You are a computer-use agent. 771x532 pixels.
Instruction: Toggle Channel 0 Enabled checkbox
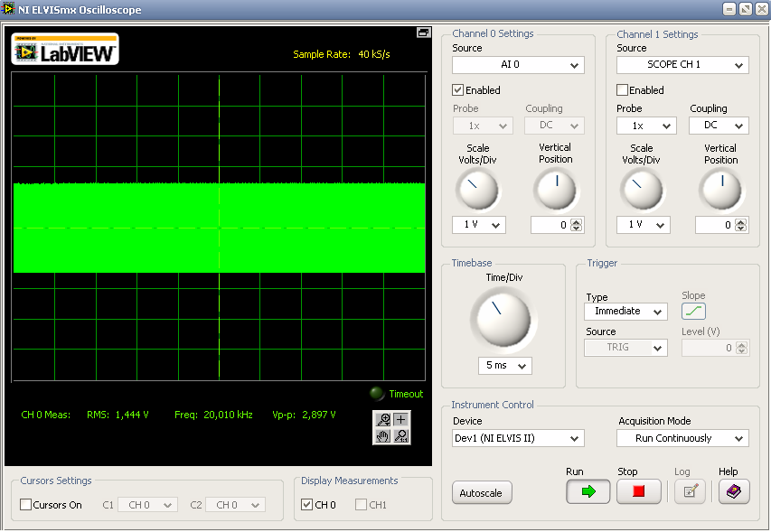point(457,90)
